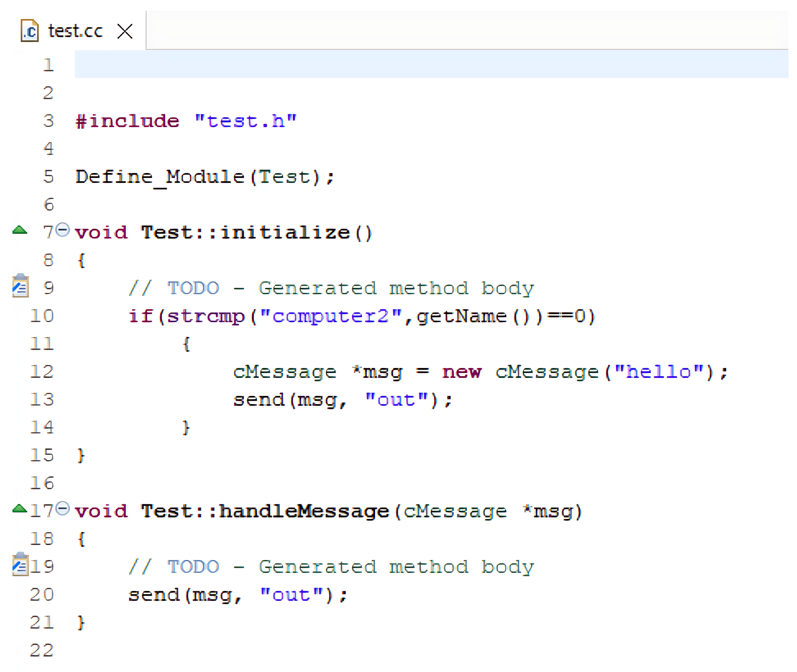The height and width of the screenshot is (672, 797).
Task: Click the "hello" string literal
Action: coord(659,372)
